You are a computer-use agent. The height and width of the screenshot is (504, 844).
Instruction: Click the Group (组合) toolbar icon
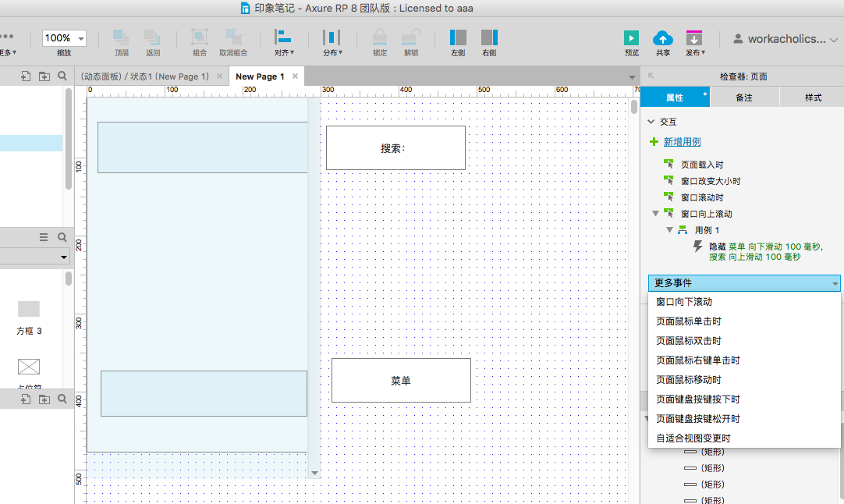pyautogui.click(x=200, y=37)
